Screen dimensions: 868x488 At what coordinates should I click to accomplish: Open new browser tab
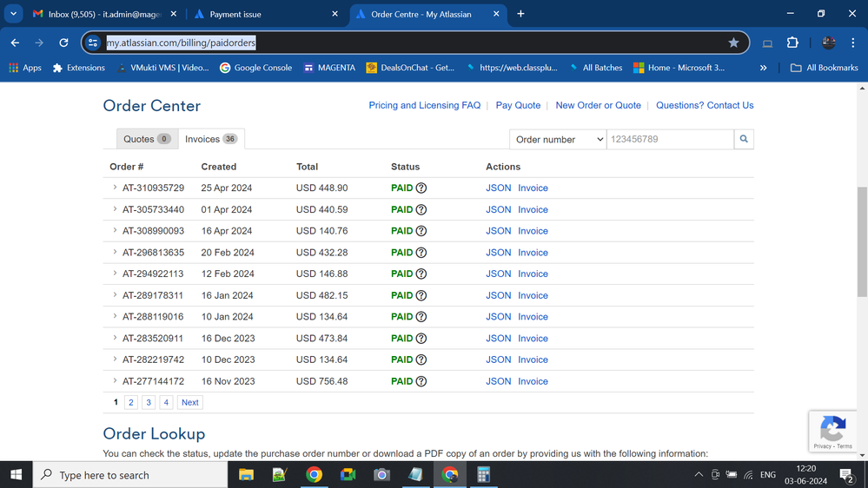[520, 14]
